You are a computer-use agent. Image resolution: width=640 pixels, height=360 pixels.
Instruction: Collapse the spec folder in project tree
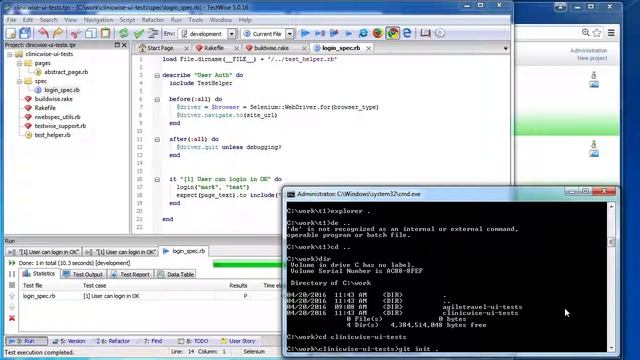tap(19, 81)
